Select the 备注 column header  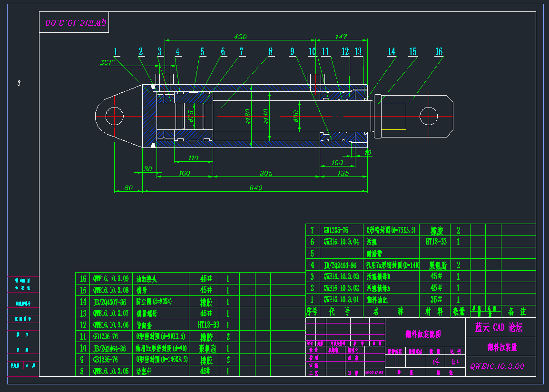tap(517, 311)
